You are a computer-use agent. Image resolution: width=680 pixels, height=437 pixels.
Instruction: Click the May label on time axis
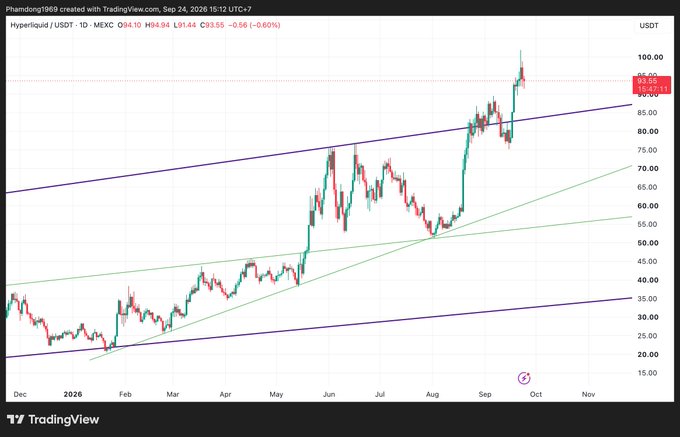point(276,395)
